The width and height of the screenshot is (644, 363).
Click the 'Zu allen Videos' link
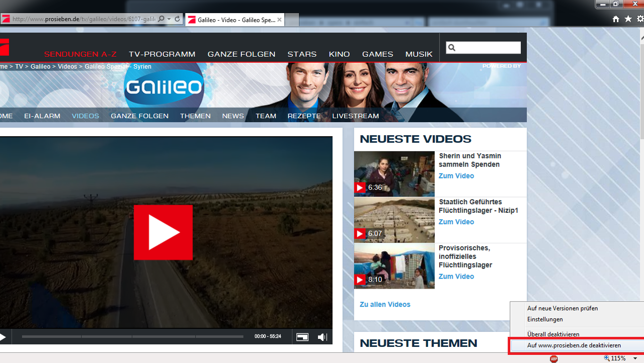[385, 305]
